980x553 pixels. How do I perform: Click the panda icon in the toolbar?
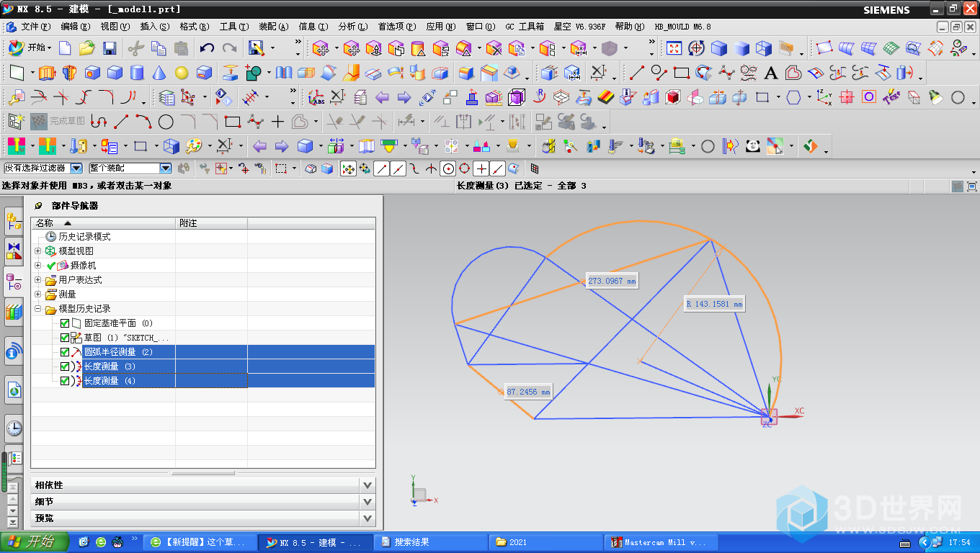753,146
